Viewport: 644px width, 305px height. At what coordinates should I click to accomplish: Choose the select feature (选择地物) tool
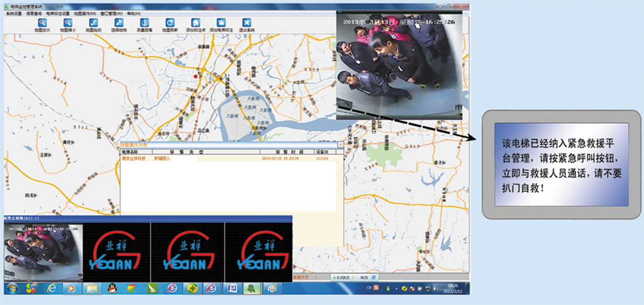tap(119, 23)
